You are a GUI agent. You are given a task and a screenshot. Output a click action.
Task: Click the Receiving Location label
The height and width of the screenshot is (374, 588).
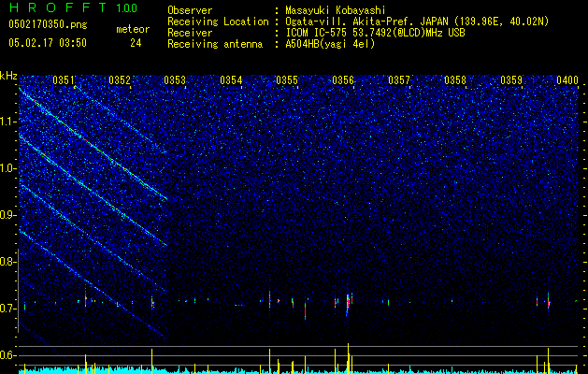coord(218,22)
